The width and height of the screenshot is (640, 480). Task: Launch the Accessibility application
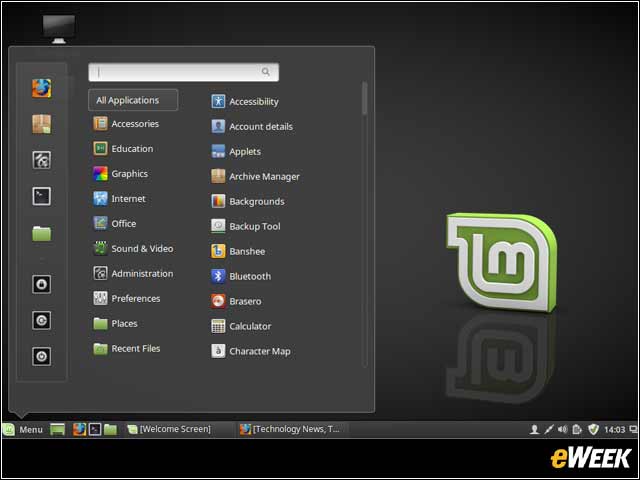[245, 102]
